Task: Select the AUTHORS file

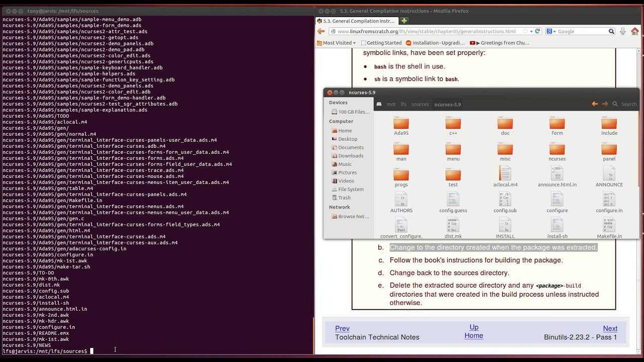Action: coord(401,202)
